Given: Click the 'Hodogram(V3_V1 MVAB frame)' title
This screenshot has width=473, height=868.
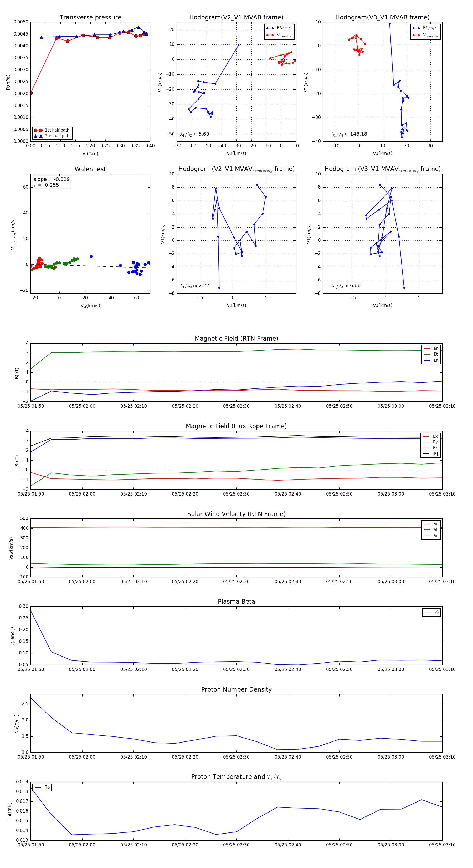Looking at the screenshot, I should (382, 18).
